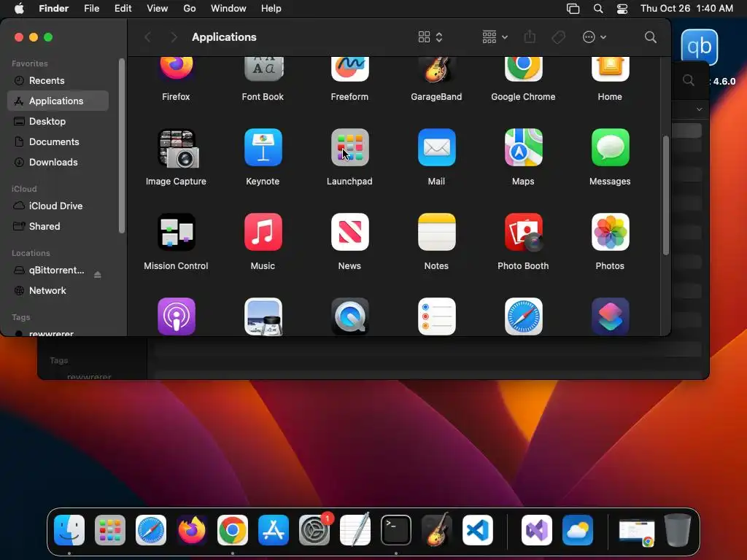Open the More actions ellipsis menu

594,37
